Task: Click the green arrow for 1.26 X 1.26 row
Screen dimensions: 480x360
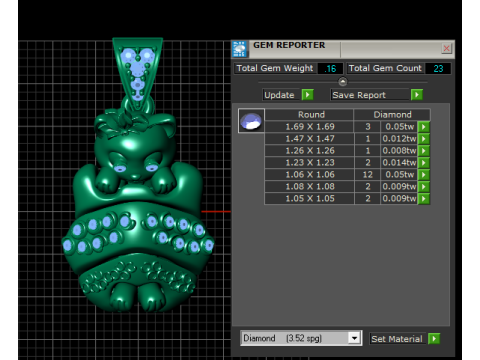Action: pos(424,151)
